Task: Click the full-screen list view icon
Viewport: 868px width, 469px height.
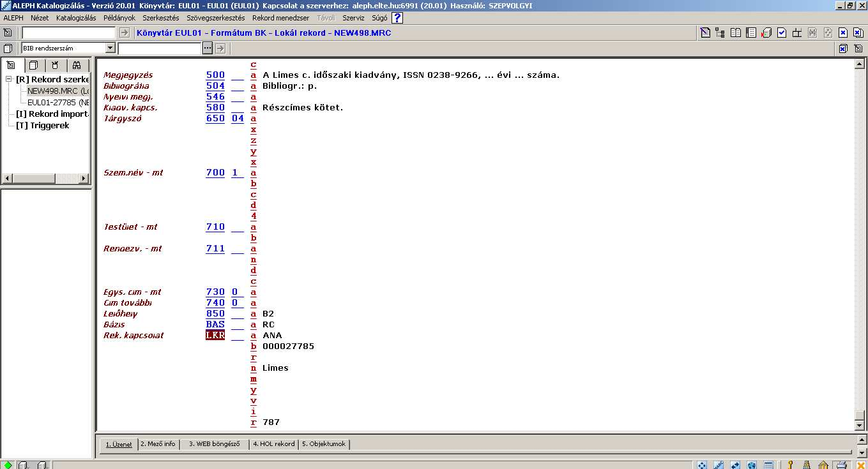Action: tap(751, 33)
